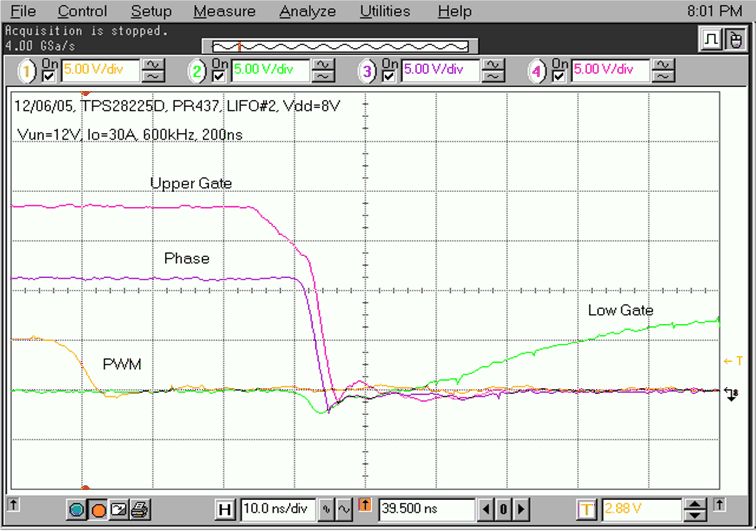
Task: Click the 10.0 ns/div timebase field
Action: coord(278,509)
